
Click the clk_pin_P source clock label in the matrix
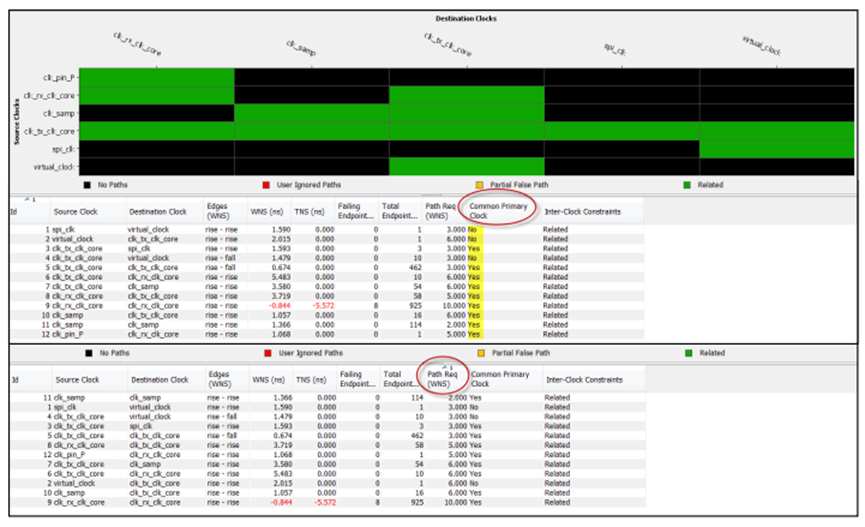58,78
